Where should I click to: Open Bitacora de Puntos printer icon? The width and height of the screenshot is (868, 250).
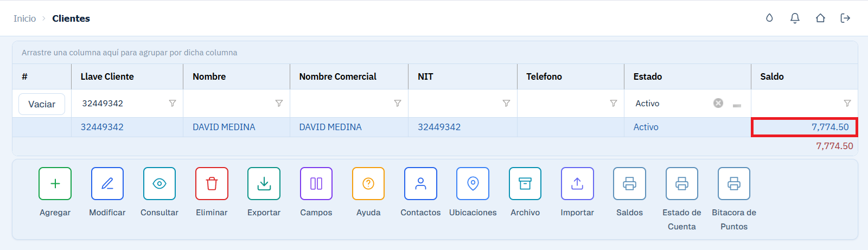pyautogui.click(x=734, y=184)
